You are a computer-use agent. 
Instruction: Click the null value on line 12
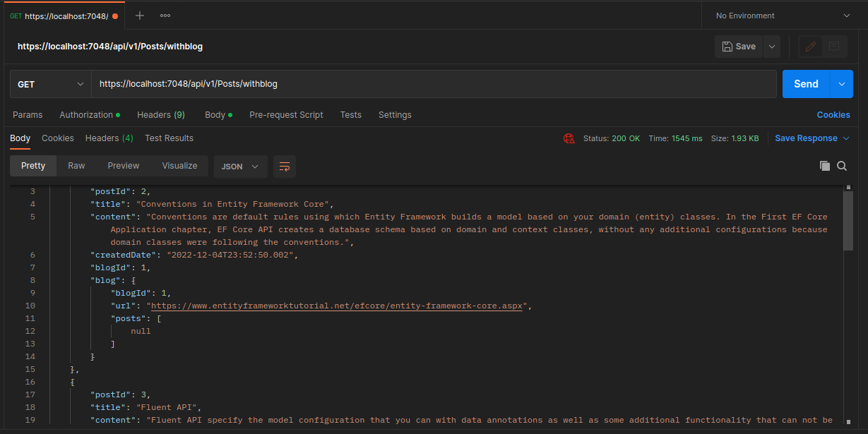(x=141, y=331)
